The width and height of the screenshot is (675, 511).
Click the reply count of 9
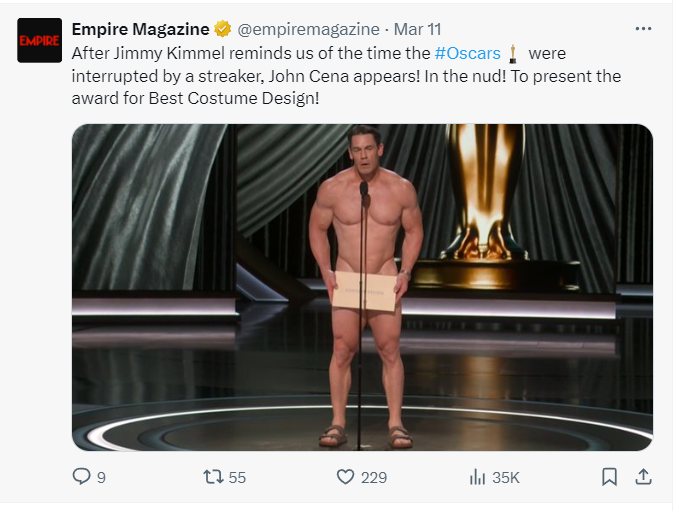101,478
